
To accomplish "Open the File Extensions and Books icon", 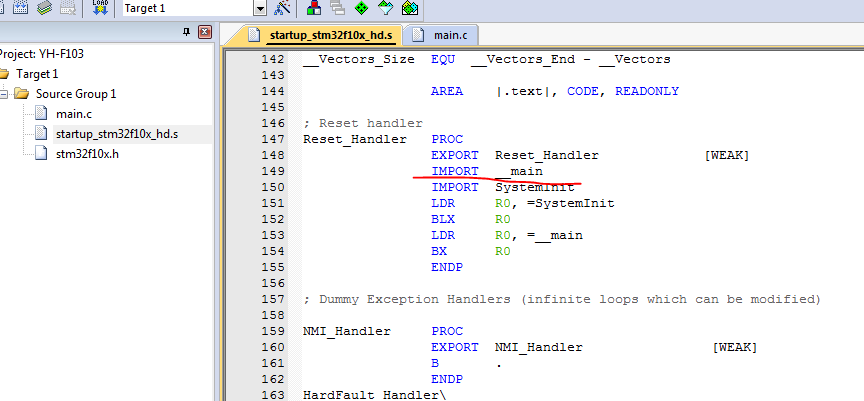I will coord(314,8).
